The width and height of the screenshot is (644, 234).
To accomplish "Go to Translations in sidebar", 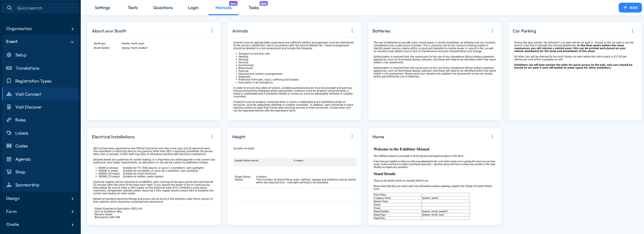I will pos(40,68).
